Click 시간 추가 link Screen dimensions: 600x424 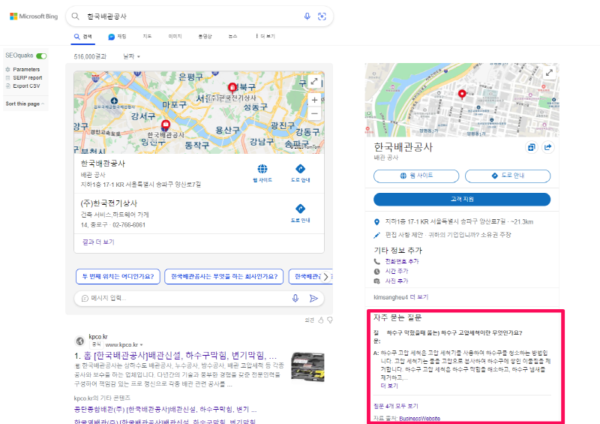click(x=396, y=271)
